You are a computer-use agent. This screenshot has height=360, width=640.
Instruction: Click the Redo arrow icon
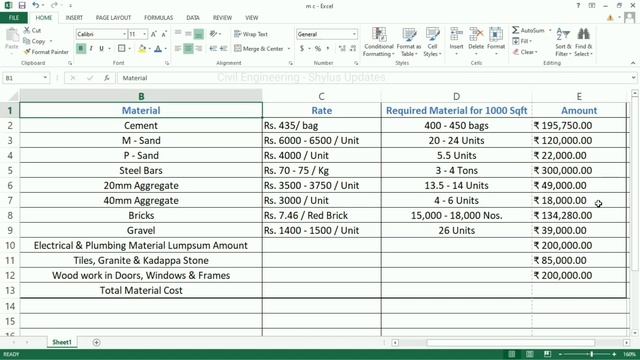54,5
